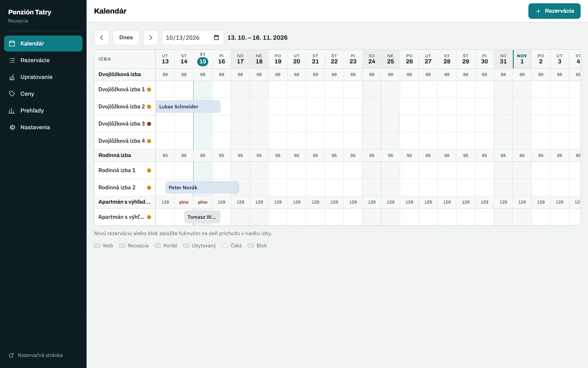Jump to today with Dnes button

pos(126,38)
